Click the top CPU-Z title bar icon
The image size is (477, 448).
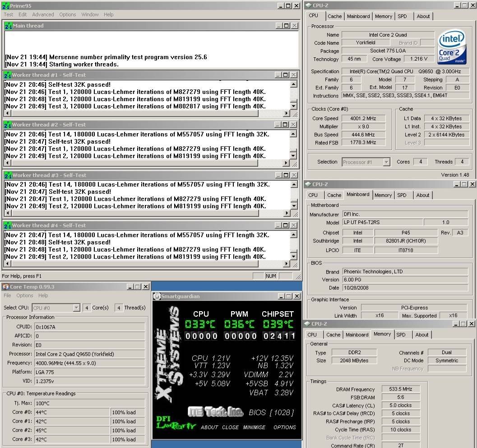point(308,5)
